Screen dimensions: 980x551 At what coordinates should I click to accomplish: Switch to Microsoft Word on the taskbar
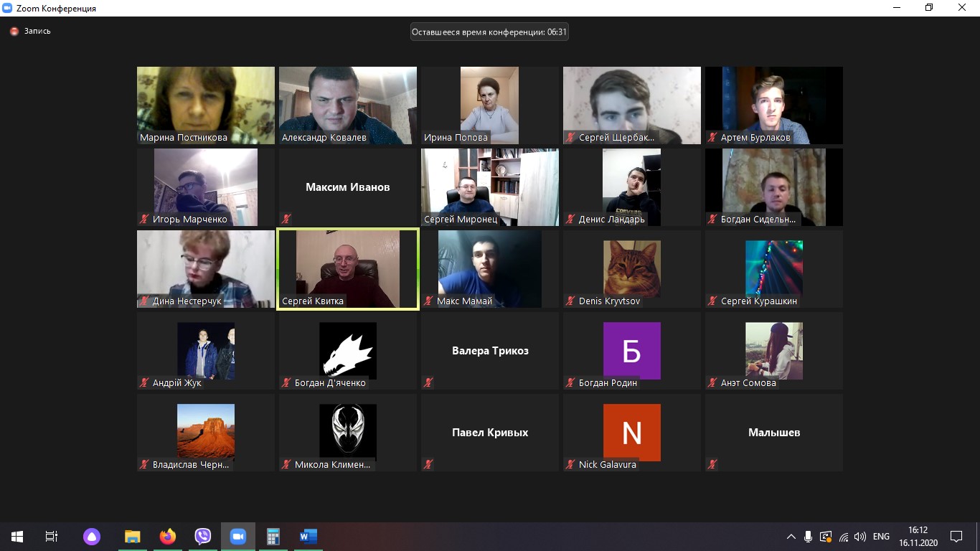[x=308, y=536]
